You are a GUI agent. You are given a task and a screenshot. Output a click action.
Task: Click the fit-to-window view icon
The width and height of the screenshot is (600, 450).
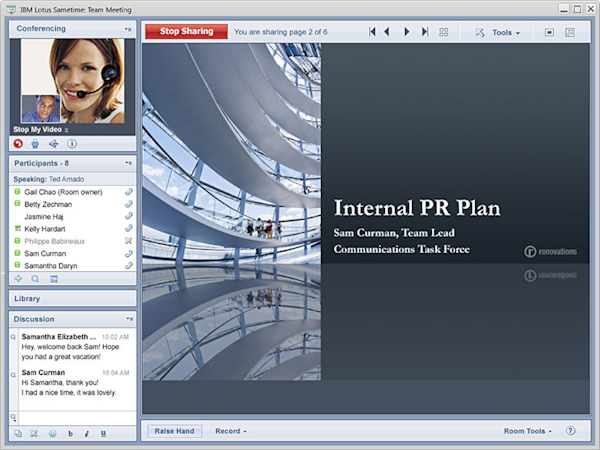point(549,33)
